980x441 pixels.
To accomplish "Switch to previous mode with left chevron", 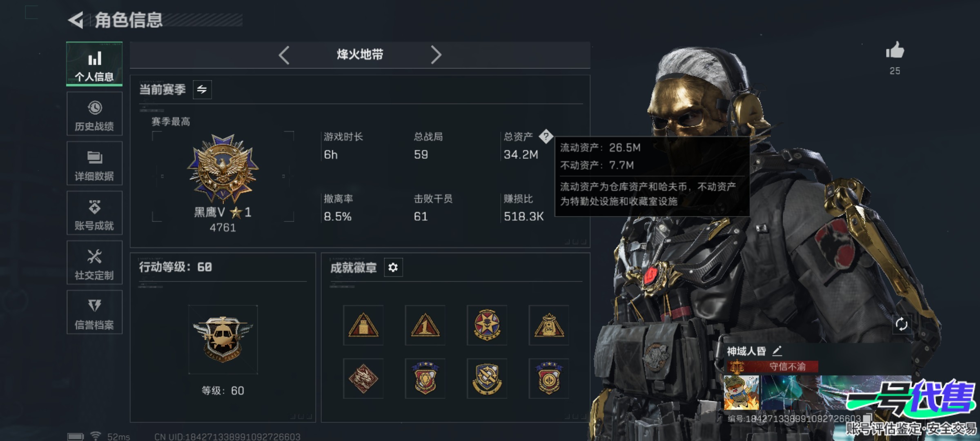I will pos(284,55).
